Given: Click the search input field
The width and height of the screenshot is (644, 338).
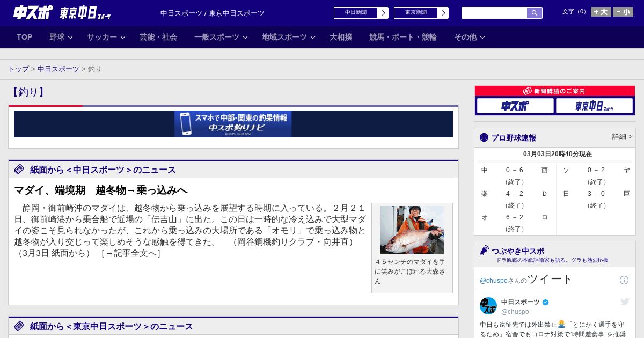Looking at the screenshot, I should [x=494, y=13].
